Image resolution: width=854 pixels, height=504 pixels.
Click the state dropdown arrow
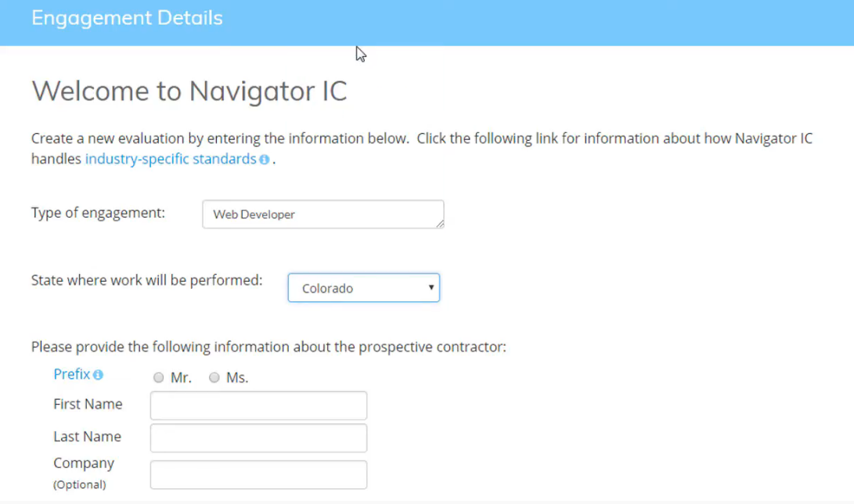[431, 287]
